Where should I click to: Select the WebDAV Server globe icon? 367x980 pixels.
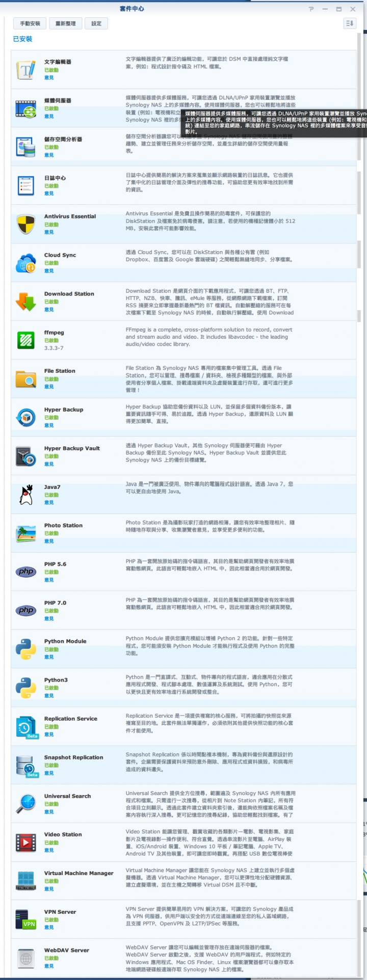click(25, 958)
